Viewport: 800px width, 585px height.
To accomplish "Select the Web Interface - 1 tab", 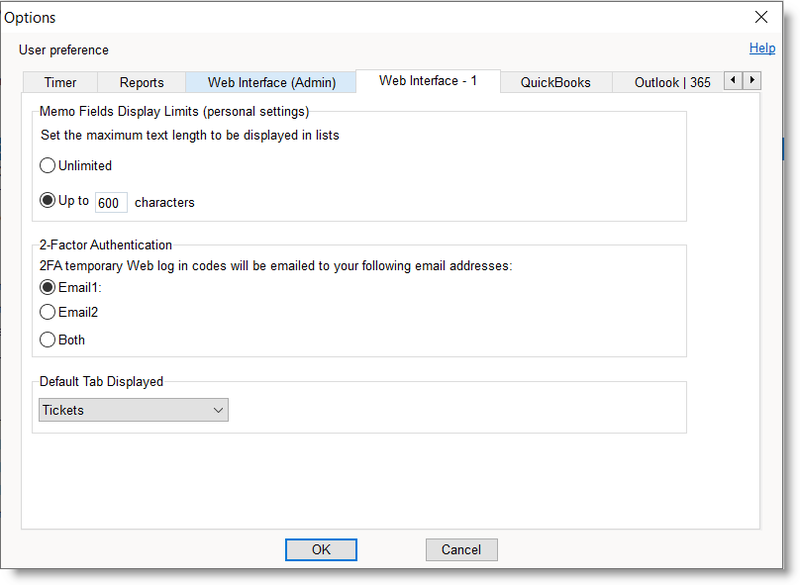I will click(x=428, y=82).
